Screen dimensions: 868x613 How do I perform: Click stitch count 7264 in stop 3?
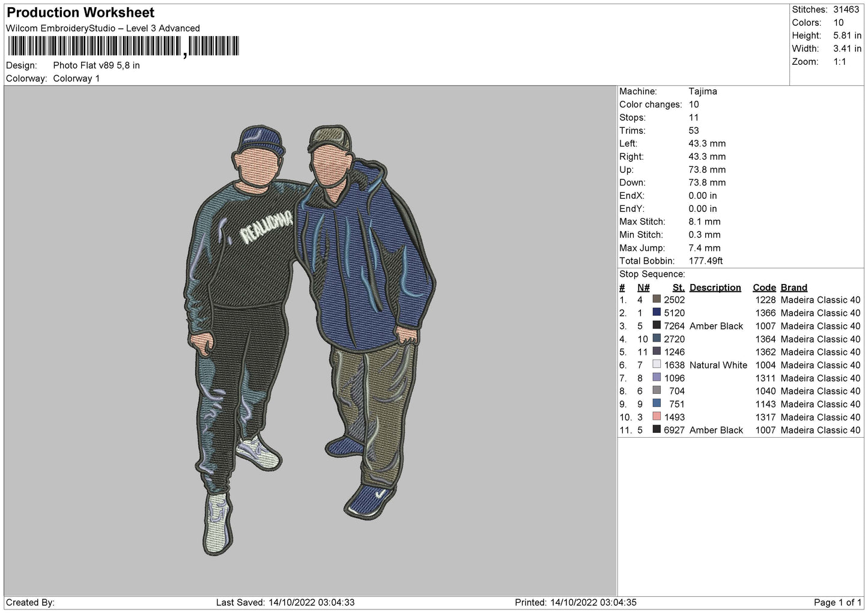coord(675,326)
